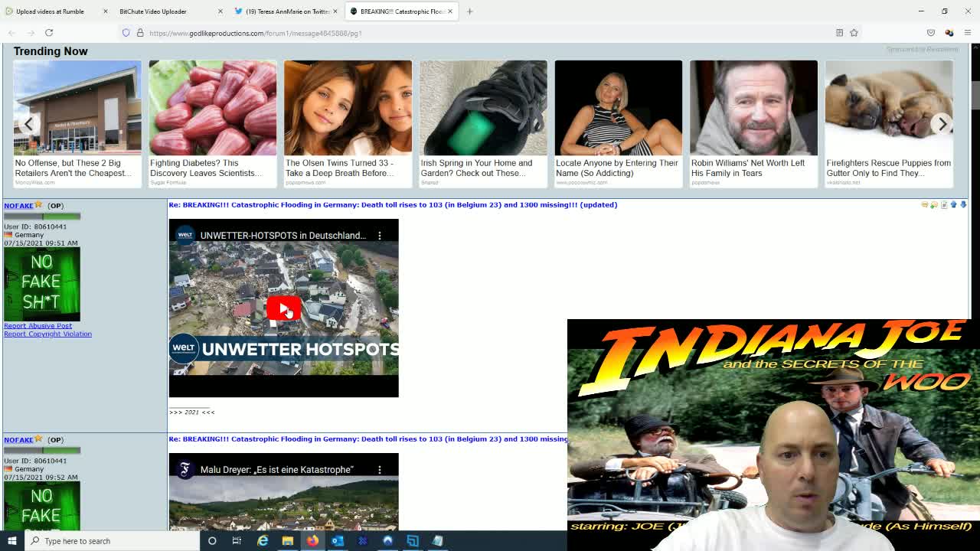Play the UNWETTER-HOTSPOTS YouTube video
The image size is (980, 551).
[x=283, y=308]
